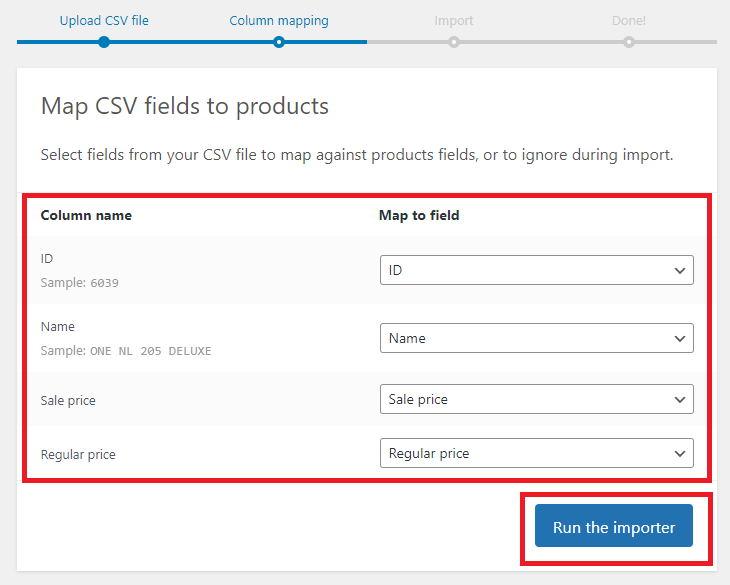This screenshot has height=585, width=730.
Task: Click the Done! progress dot
Action: [x=629, y=42]
